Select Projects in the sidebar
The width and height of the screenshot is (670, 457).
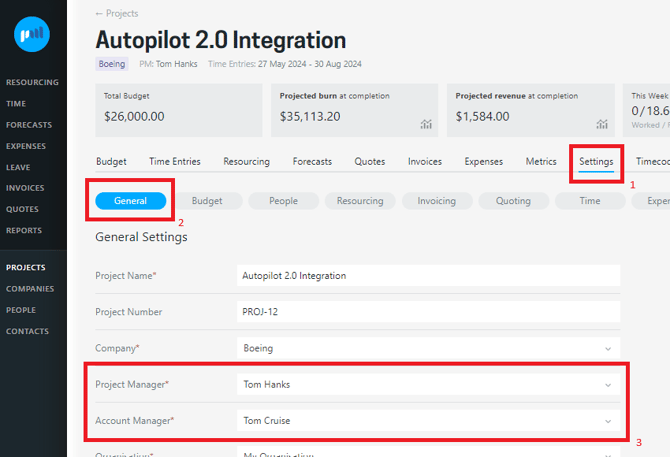(x=26, y=267)
